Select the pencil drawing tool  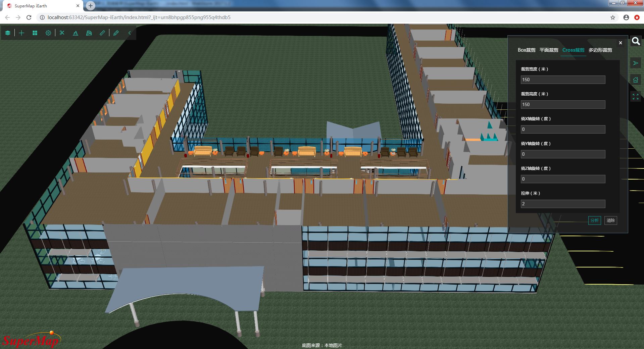coord(116,33)
